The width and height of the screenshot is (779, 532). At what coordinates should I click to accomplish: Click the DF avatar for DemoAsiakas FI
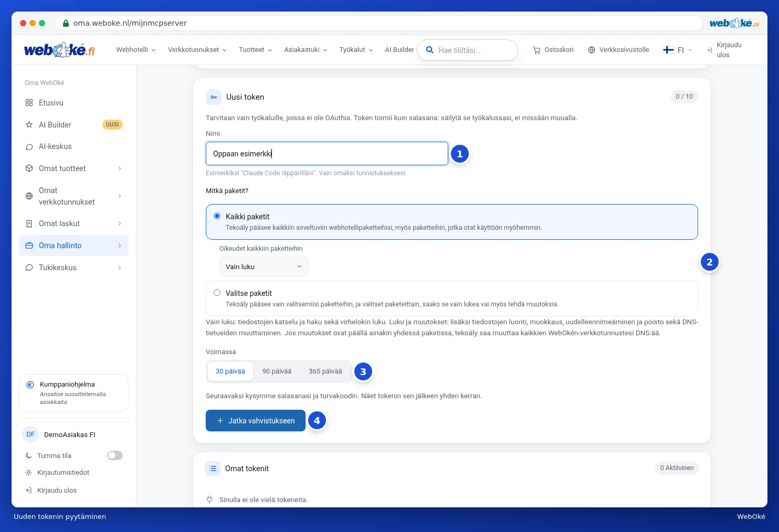30,434
